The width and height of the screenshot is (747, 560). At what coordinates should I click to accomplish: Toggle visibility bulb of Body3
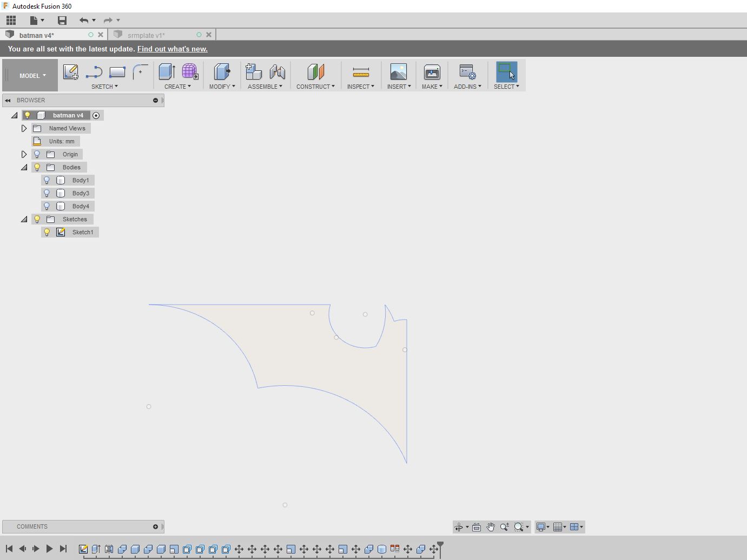(x=47, y=193)
